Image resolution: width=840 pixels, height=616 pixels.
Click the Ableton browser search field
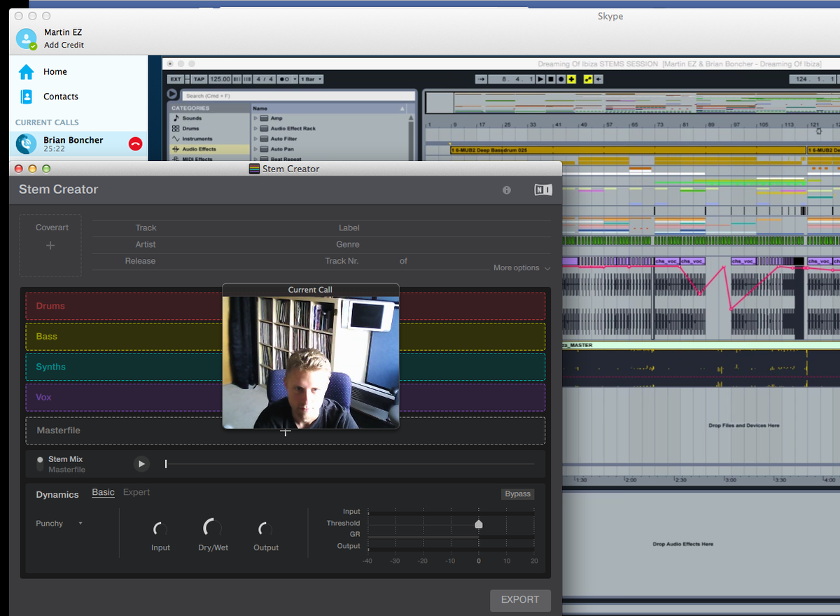click(x=297, y=95)
